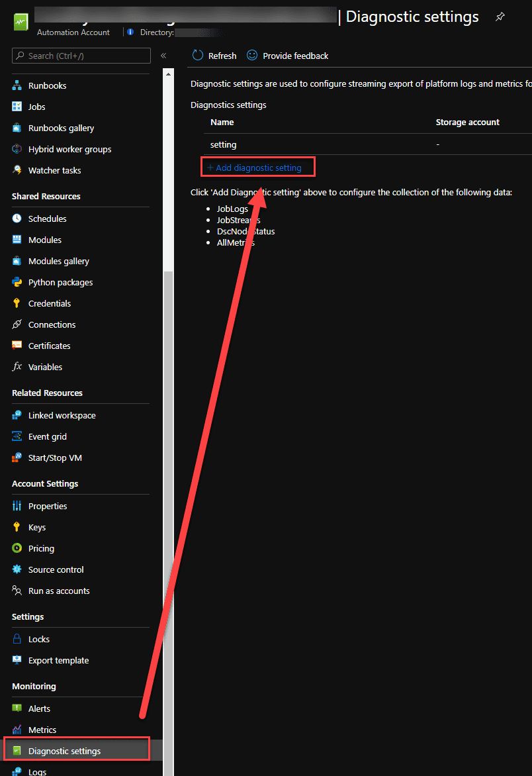Click in the Search (Ctrl+/) field
This screenshot has width=532, height=776.
(81, 56)
